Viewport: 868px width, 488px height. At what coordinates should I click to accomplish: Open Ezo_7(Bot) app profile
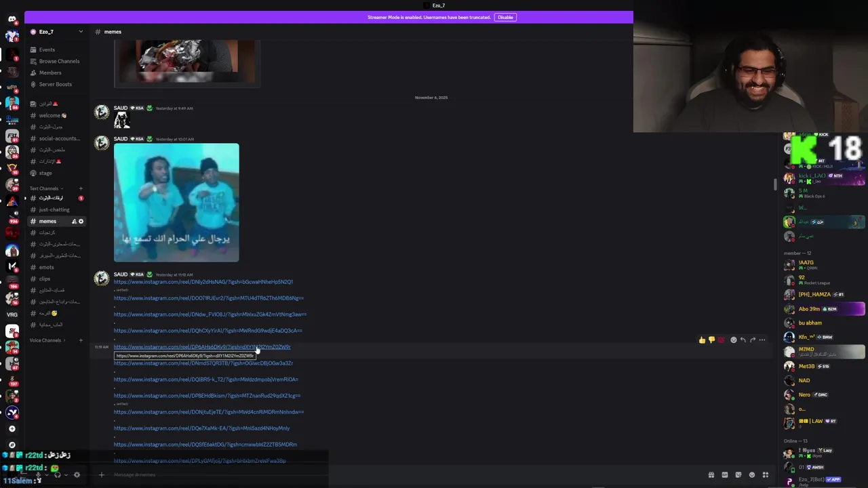[x=824, y=481]
